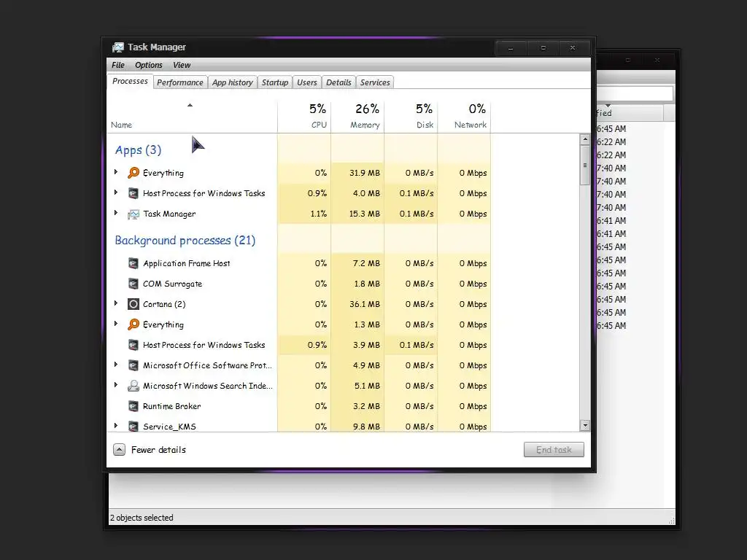The width and height of the screenshot is (747, 560).
Task: Expand the Task Manager app row
Action: [116, 213]
